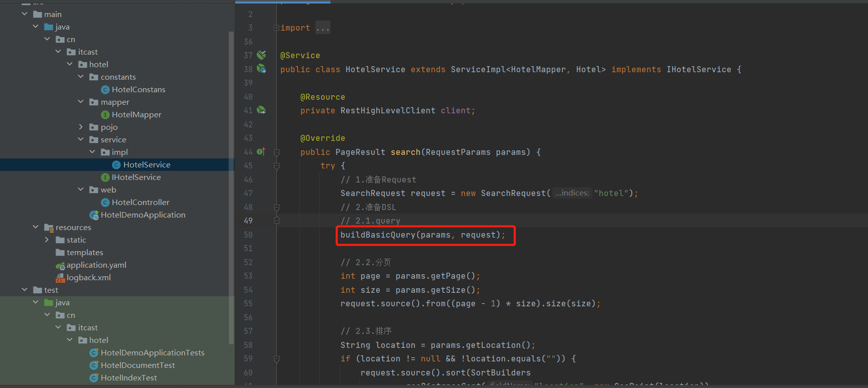
Task: Expand the folded import block at line 3
Action: (276, 28)
